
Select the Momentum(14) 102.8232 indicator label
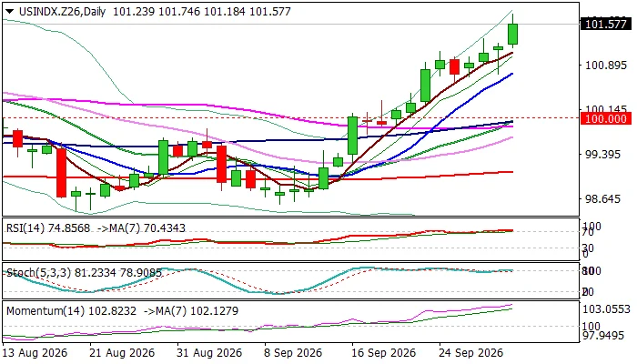72,311
